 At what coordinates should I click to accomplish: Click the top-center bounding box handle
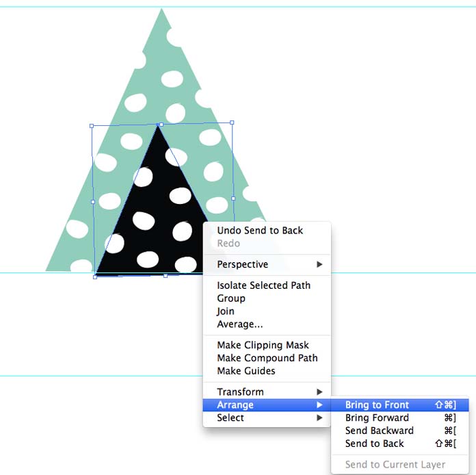tap(161, 125)
